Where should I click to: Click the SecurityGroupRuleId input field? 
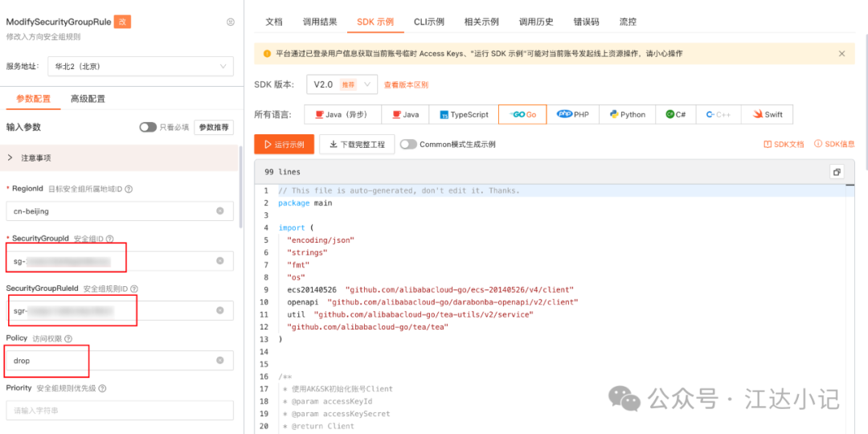coord(120,310)
